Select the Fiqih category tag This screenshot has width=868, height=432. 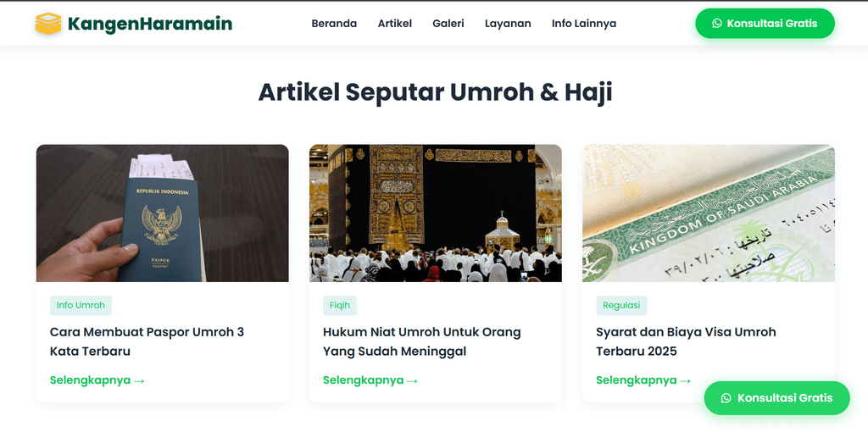coord(340,305)
